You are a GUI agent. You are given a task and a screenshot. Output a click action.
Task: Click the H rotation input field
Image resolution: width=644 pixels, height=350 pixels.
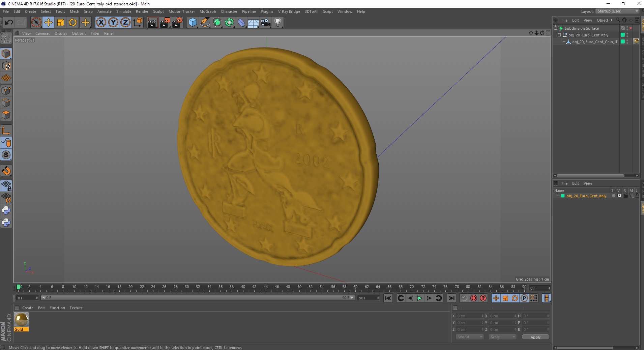click(x=536, y=316)
